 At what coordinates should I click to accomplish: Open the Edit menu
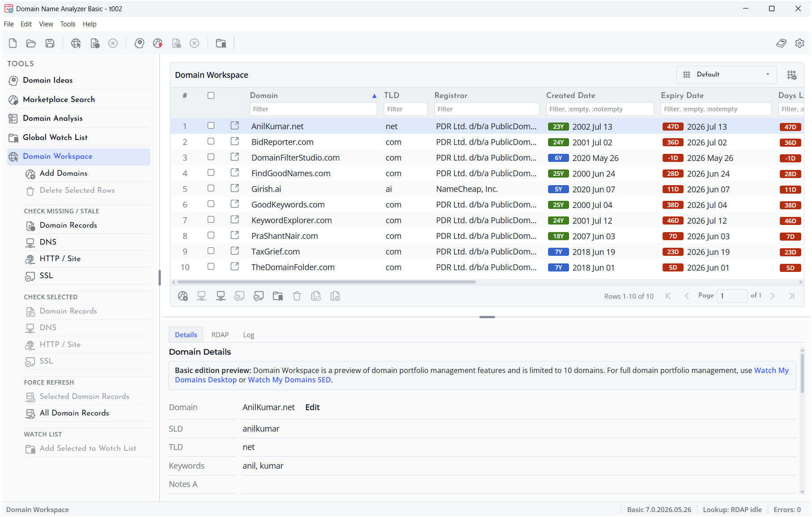coord(26,24)
